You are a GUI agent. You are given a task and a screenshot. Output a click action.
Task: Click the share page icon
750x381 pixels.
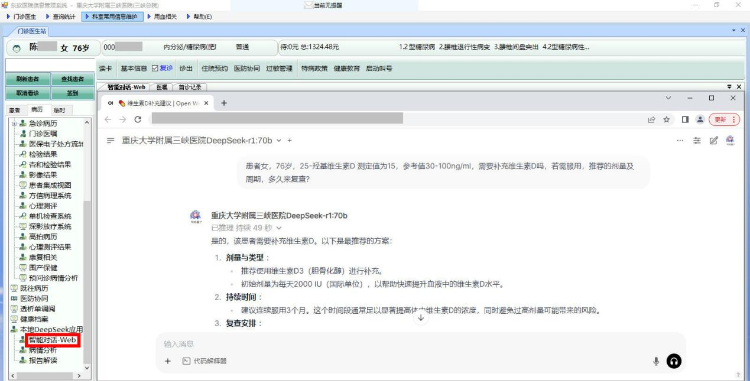click(x=651, y=120)
